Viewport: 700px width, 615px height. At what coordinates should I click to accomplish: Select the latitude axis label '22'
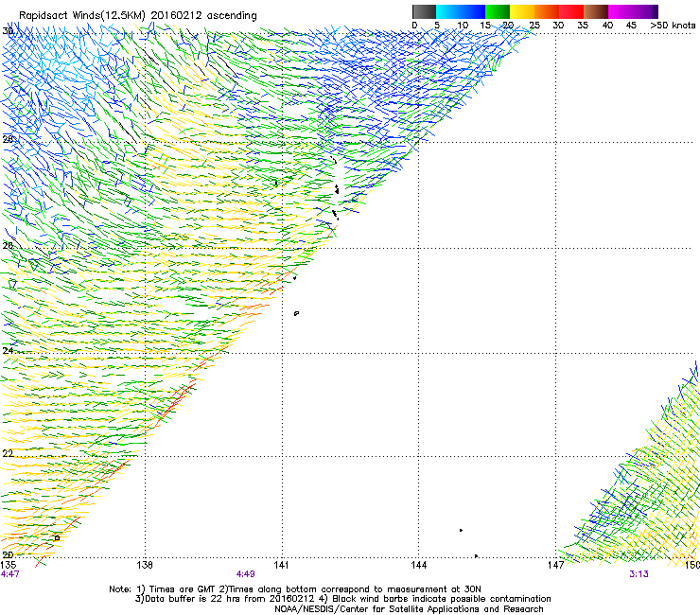pyautogui.click(x=8, y=454)
